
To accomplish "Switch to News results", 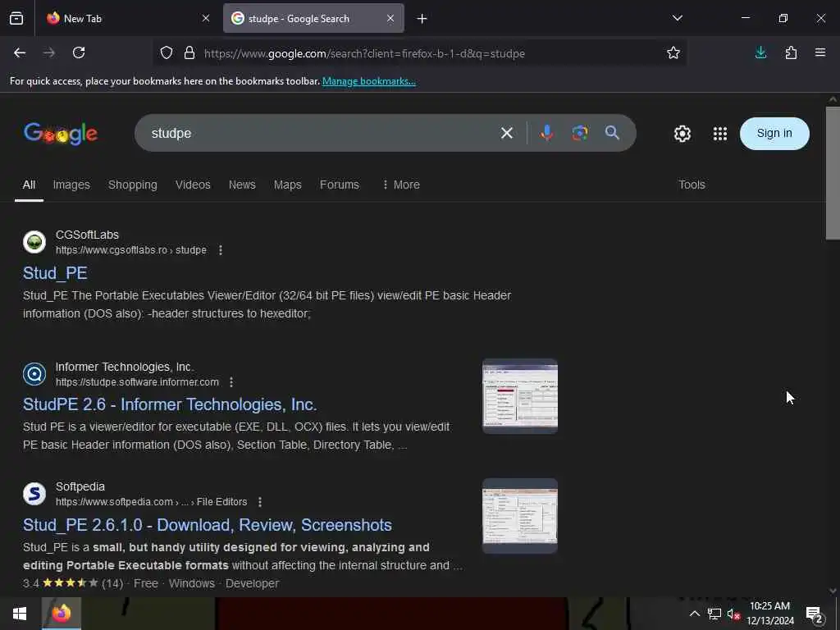I will [242, 185].
